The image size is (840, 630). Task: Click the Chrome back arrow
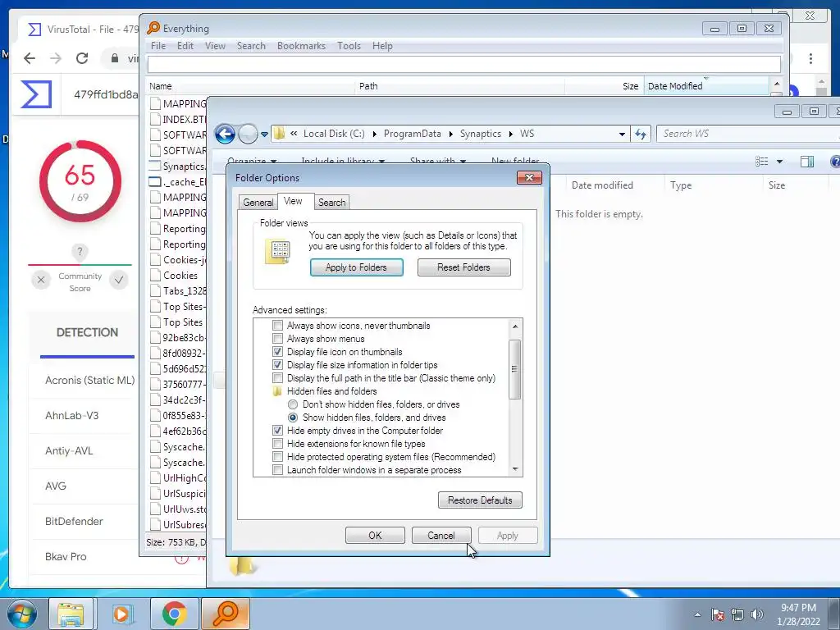click(x=30, y=58)
